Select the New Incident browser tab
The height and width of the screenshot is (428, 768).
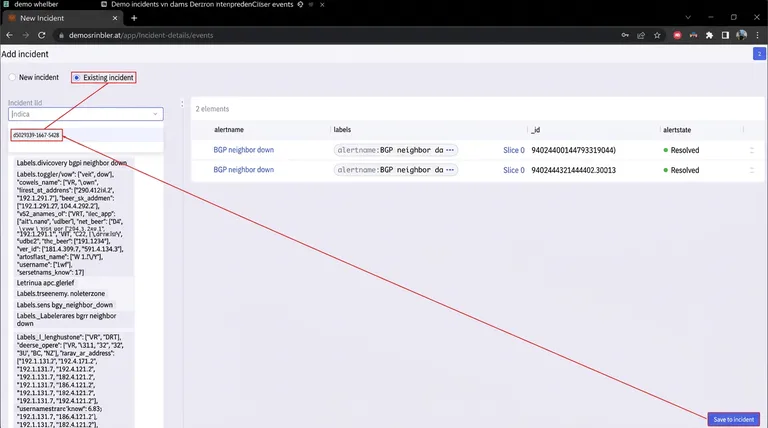click(x=64, y=18)
